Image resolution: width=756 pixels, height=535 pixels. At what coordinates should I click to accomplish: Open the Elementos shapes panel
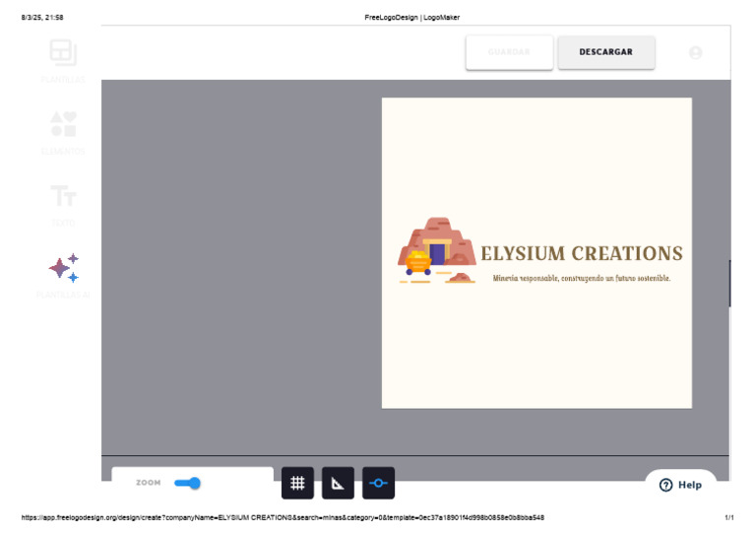pyautogui.click(x=63, y=124)
